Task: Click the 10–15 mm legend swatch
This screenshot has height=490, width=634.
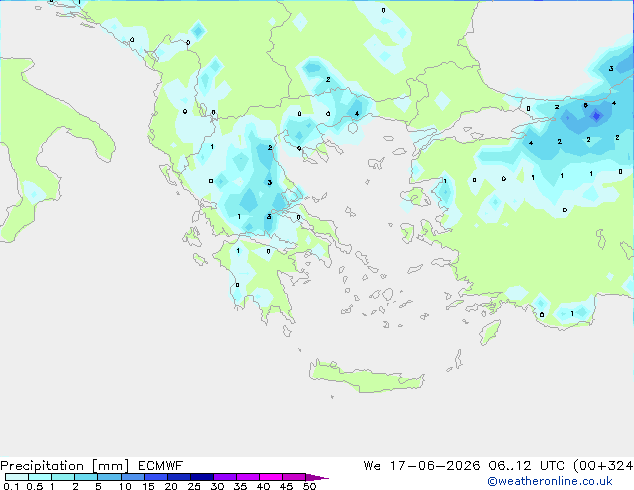Action: pyautogui.click(x=132, y=477)
